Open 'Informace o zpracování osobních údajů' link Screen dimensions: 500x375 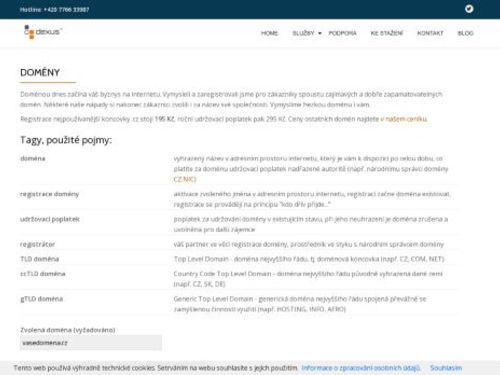click(361, 368)
